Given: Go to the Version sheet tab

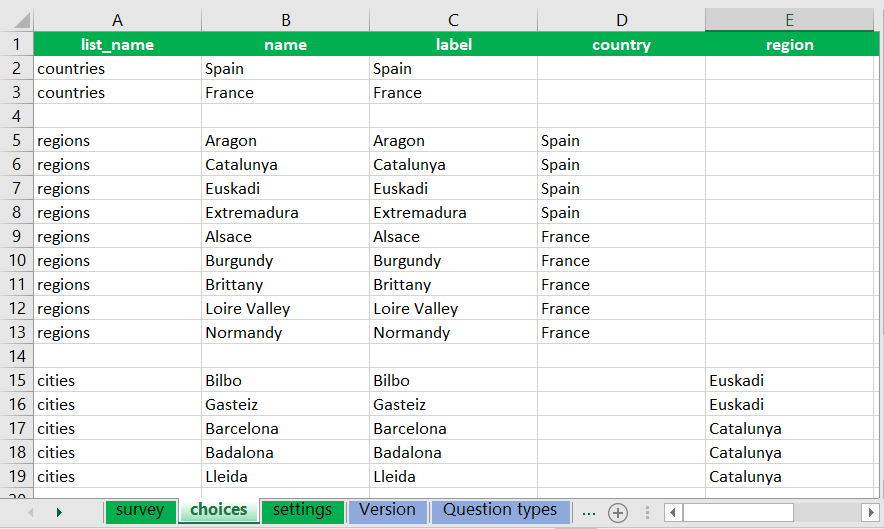Looking at the screenshot, I should click(387, 510).
